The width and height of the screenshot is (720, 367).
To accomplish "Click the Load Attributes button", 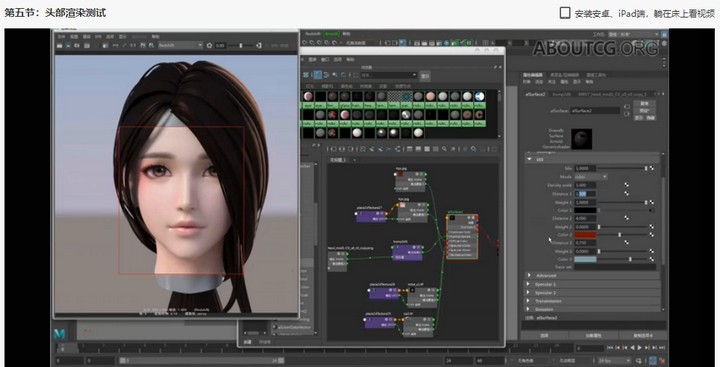I will (593, 336).
